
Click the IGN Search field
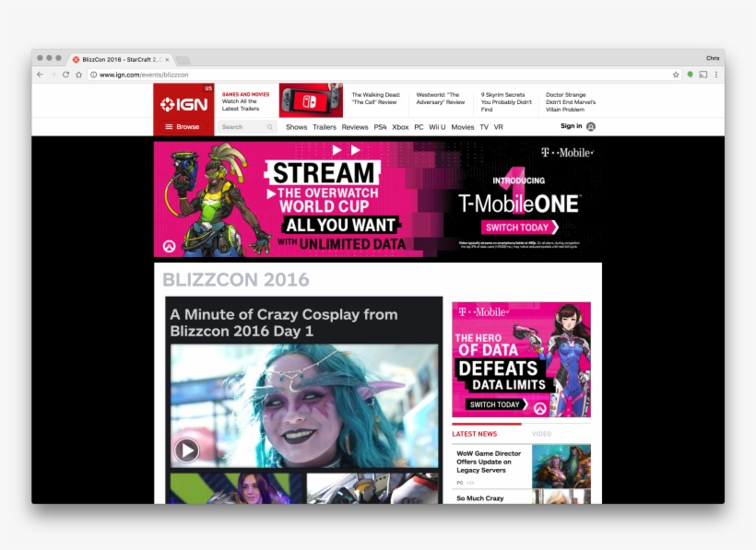tap(246, 127)
